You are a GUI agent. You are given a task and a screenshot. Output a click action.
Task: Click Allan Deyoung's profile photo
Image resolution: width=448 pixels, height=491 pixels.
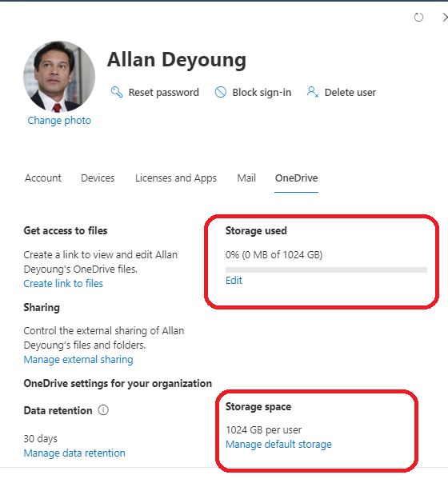click(59, 77)
